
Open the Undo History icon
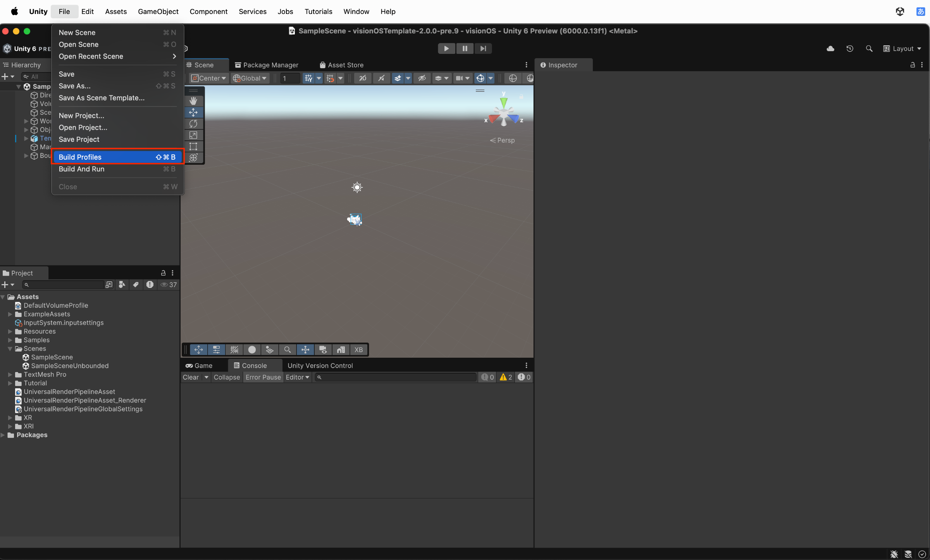click(850, 48)
